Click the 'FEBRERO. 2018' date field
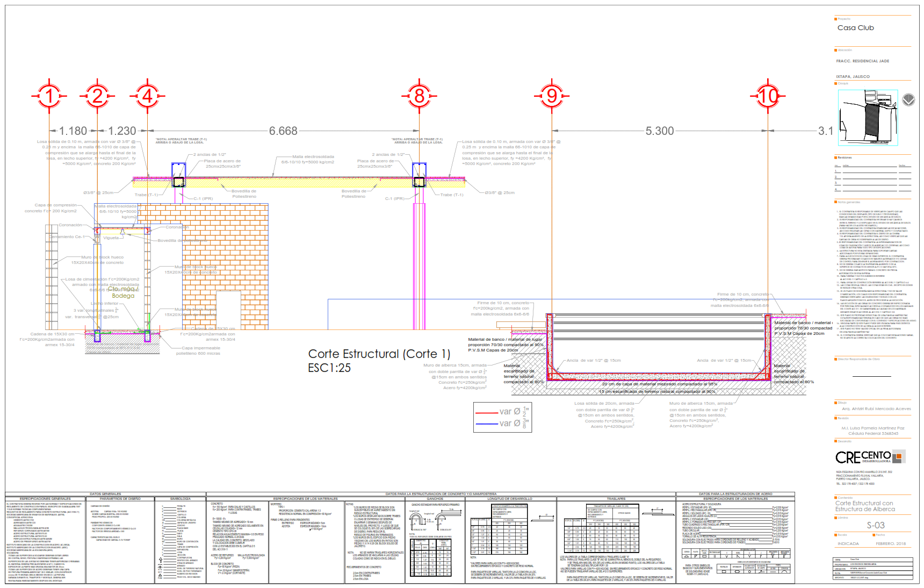This screenshot has width=924, height=588. [890, 543]
